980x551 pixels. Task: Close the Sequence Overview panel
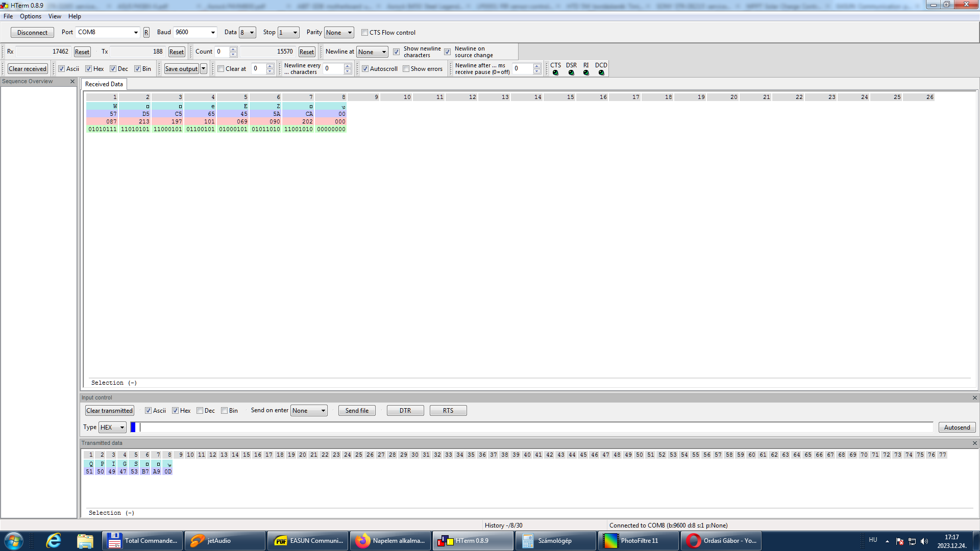click(x=72, y=82)
